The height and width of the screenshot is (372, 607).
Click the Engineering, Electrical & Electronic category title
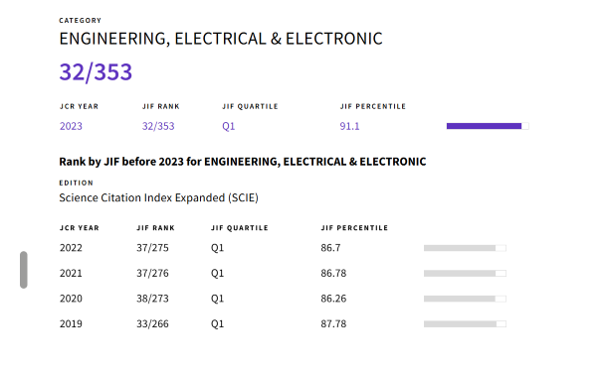221,39
